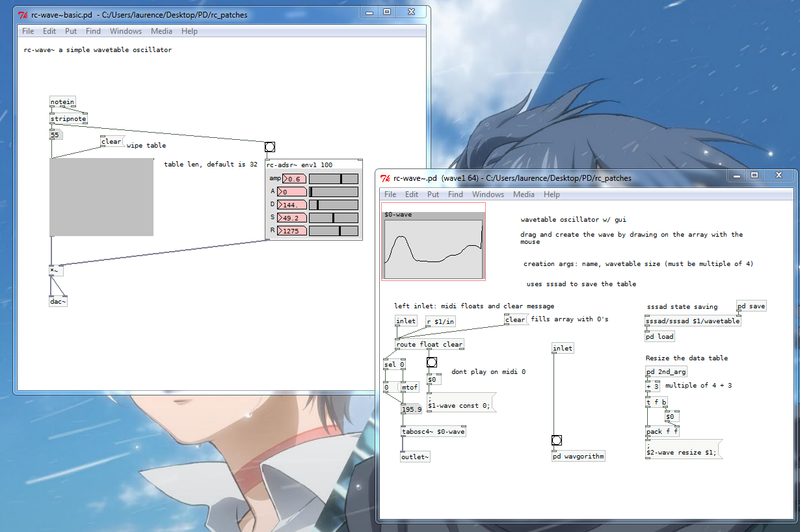800x532 pixels.
Task: Click the outlet~ object
Action: (416, 457)
